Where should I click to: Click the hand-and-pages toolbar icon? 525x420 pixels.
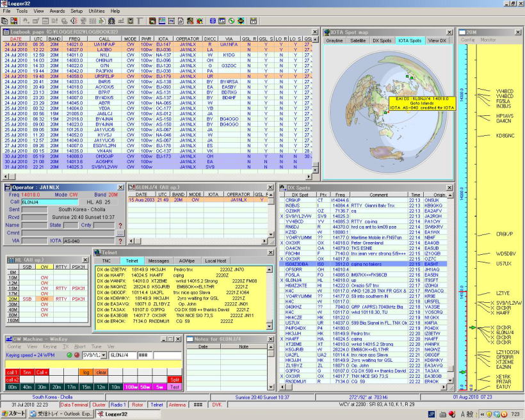pyautogui.click(x=102, y=21)
